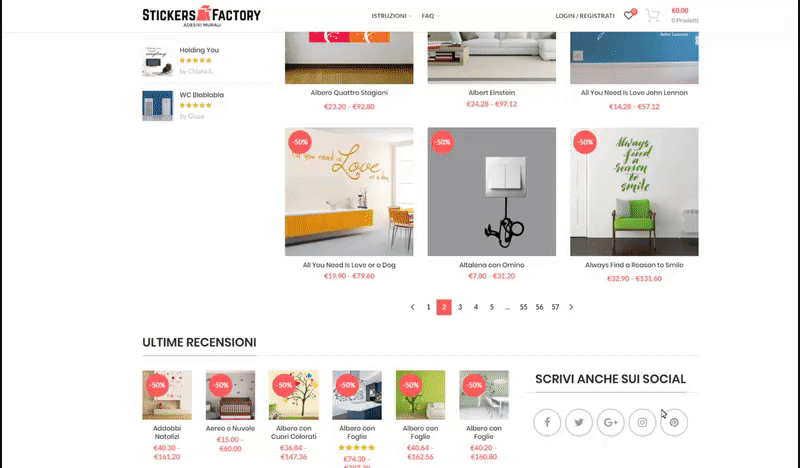
Task: Go to next page arrow in pagination
Action: 571,307
